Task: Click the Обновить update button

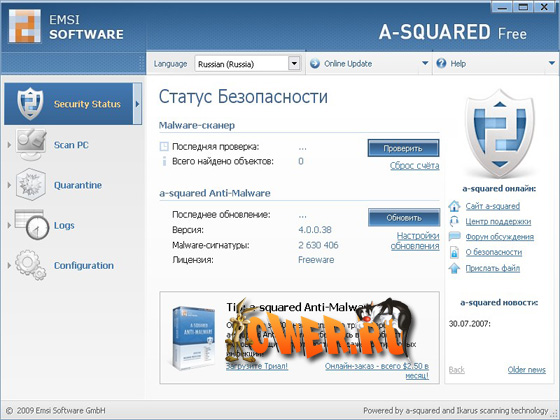Action: pos(404,218)
